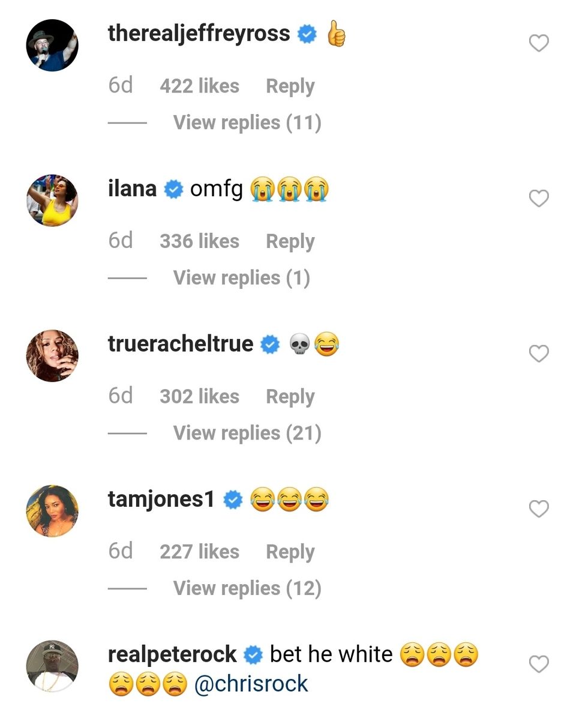Tap tamjones1's profile avatar
Viewport: 588px width, 721px height.
point(53,511)
